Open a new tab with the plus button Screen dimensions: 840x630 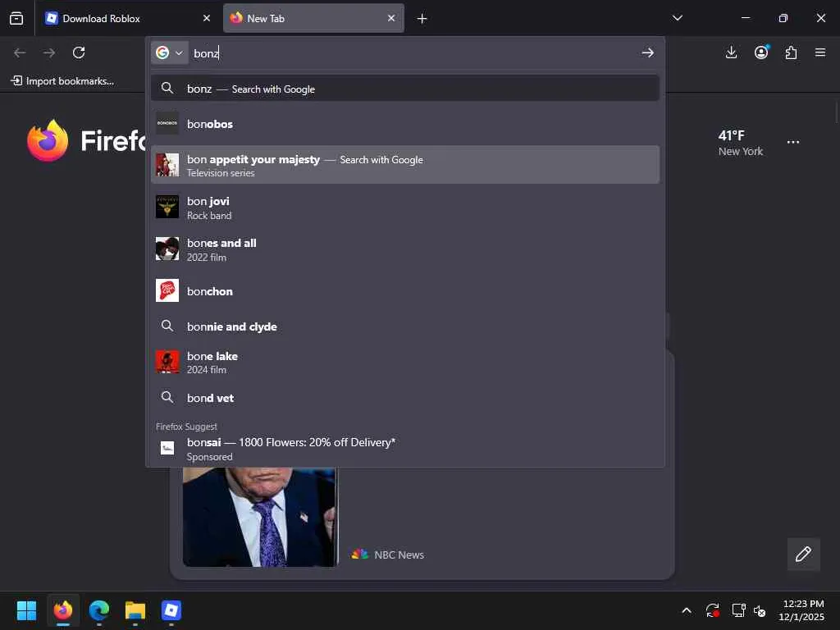pos(422,19)
